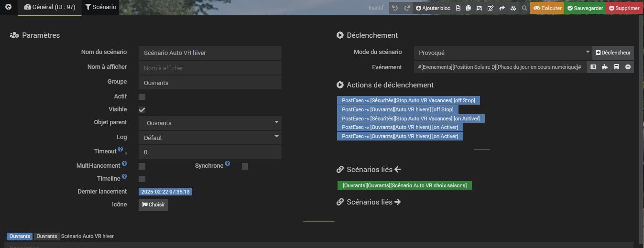Viewport: 644px width, 248px height.
Task: Click the magnifier search icon in toolbar
Action: (x=524, y=8)
